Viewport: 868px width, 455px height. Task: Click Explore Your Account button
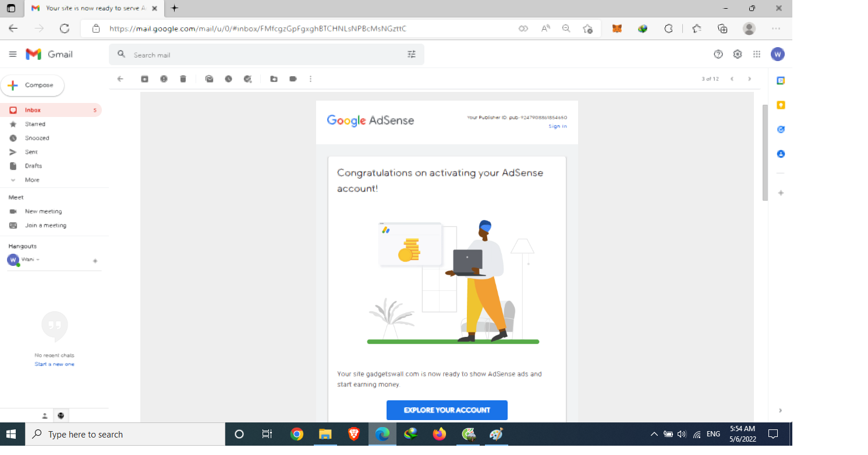pos(447,410)
